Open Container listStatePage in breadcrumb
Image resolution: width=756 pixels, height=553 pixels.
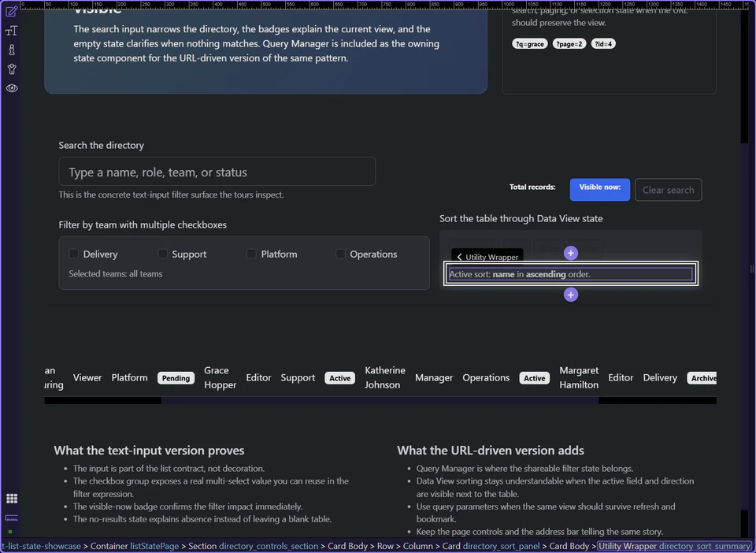click(x=135, y=546)
